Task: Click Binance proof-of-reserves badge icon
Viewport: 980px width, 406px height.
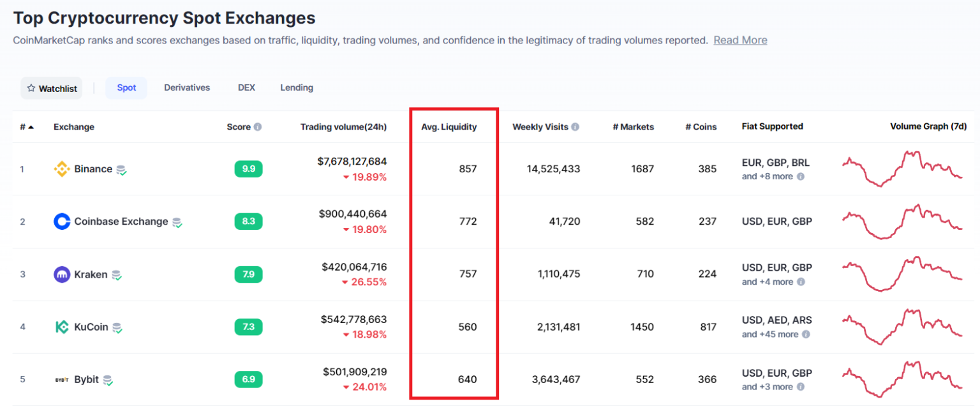Action: pos(121,170)
